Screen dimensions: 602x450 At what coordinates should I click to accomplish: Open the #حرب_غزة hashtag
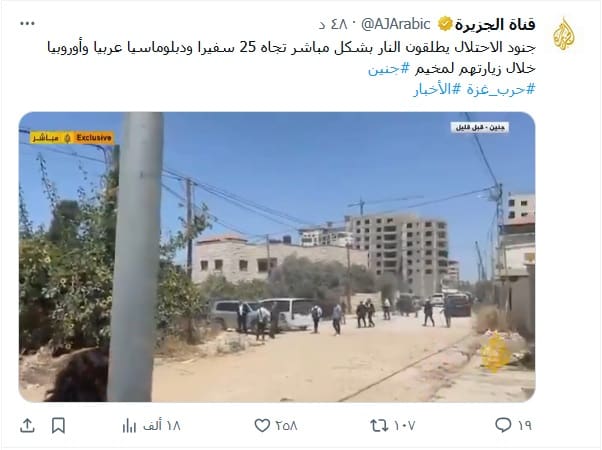pos(501,89)
